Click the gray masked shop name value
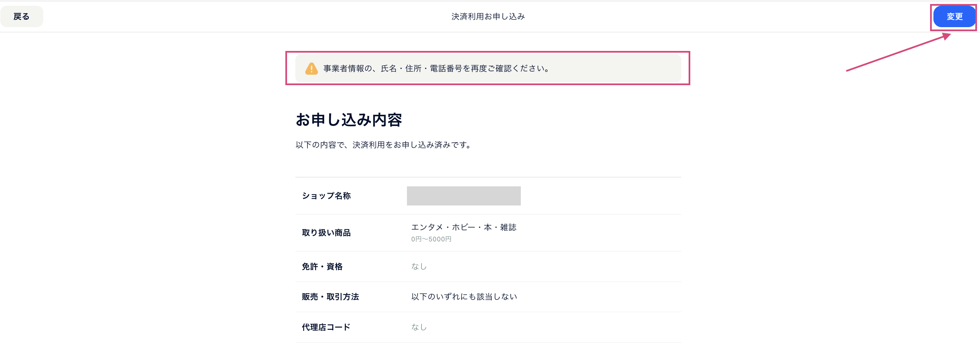The image size is (980, 358). coord(464,196)
